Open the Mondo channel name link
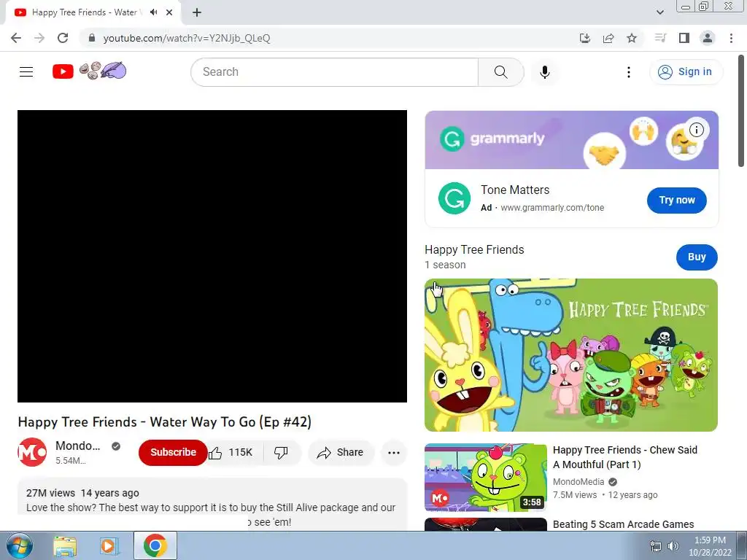 point(77,446)
